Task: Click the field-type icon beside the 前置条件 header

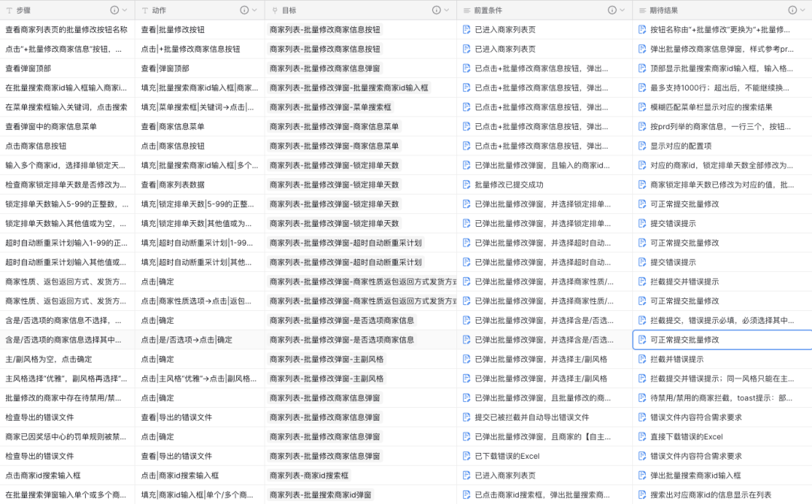Action: pyautogui.click(x=467, y=11)
